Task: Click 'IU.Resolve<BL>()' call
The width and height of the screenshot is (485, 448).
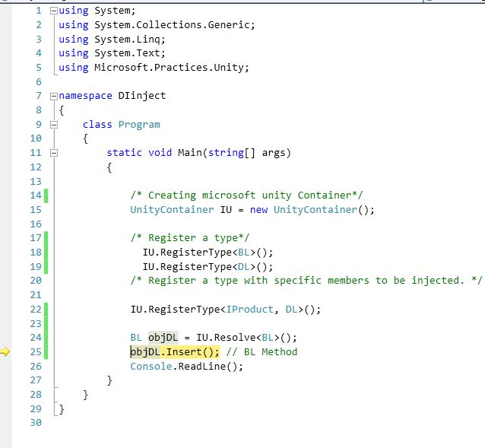Action: [244, 338]
